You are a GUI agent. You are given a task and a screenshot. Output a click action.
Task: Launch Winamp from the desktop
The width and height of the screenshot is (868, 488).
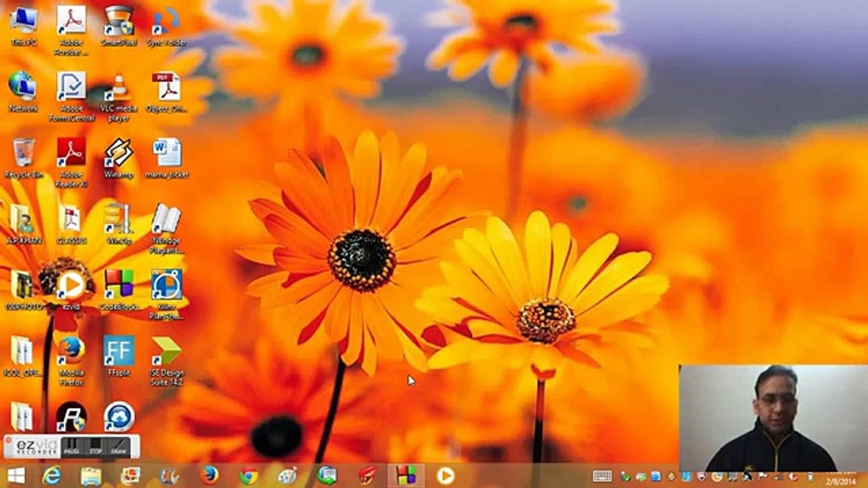119,158
